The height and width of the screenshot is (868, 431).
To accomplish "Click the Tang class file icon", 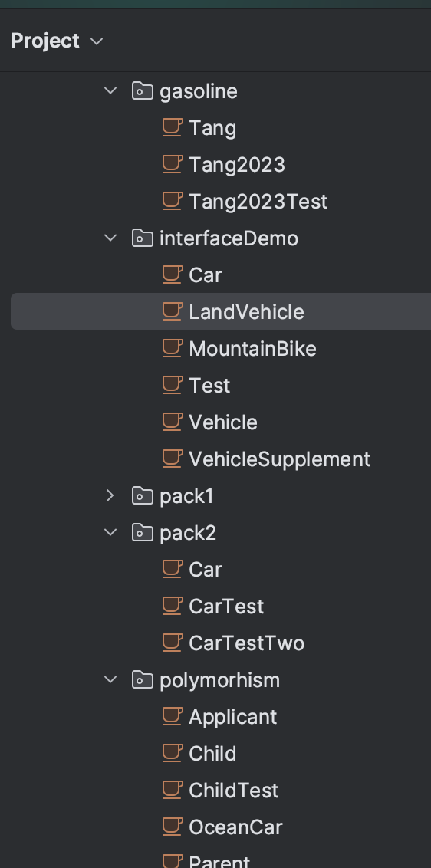I will 173,127.
